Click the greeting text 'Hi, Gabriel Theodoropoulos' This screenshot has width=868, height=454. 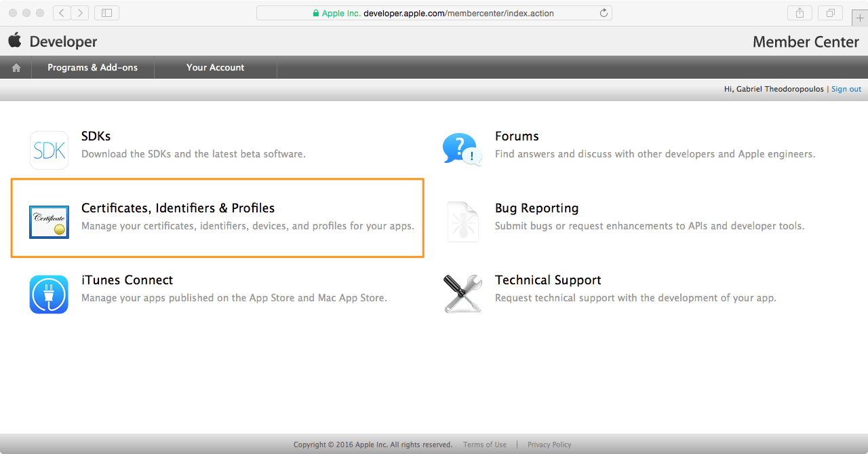(775, 89)
